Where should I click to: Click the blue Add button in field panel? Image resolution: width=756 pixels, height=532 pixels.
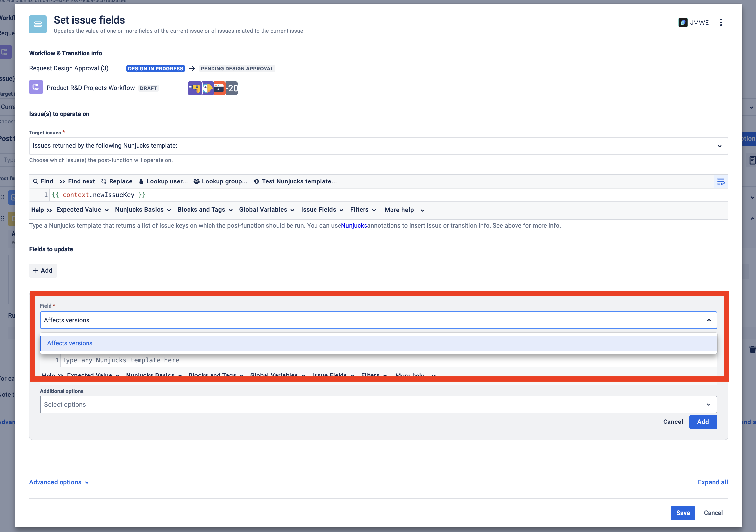point(703,422)
